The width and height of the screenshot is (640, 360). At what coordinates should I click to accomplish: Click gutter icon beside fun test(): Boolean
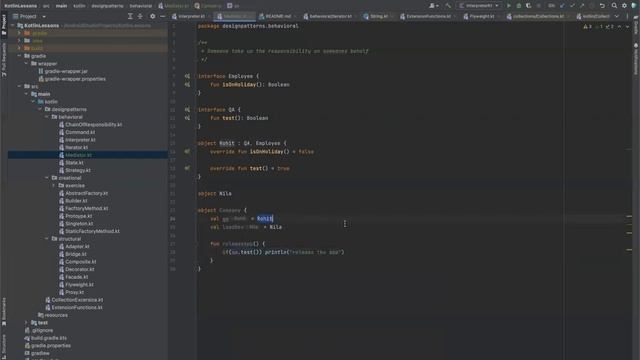187,118
